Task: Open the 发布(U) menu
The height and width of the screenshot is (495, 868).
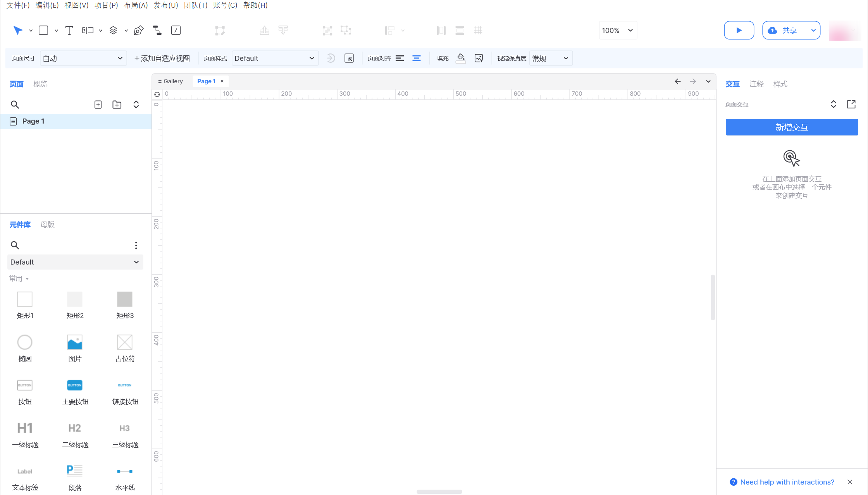Action: (166, 5)
